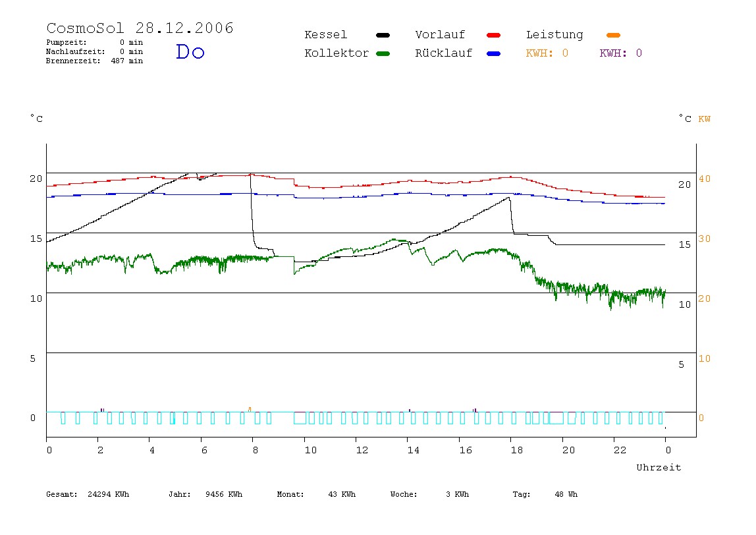Click hour "20" on the time axis
The height and width of the screenshot is (535, 756).
click(x=568, y=450)
